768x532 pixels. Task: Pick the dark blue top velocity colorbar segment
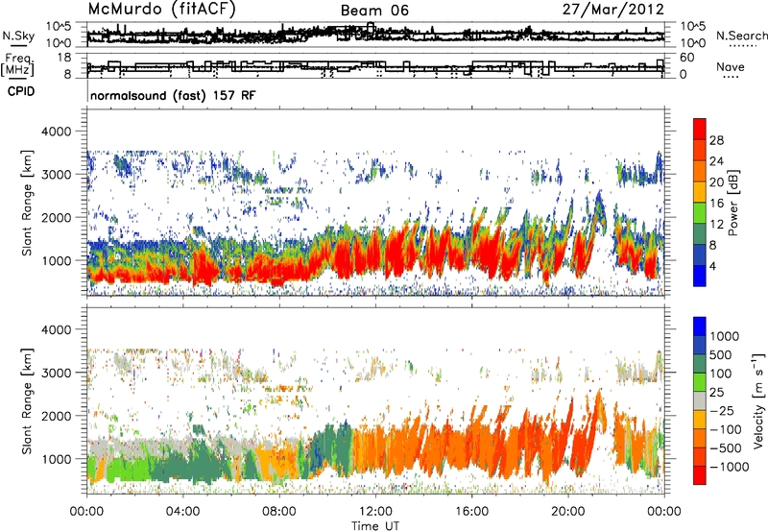(x=700, y=326)
